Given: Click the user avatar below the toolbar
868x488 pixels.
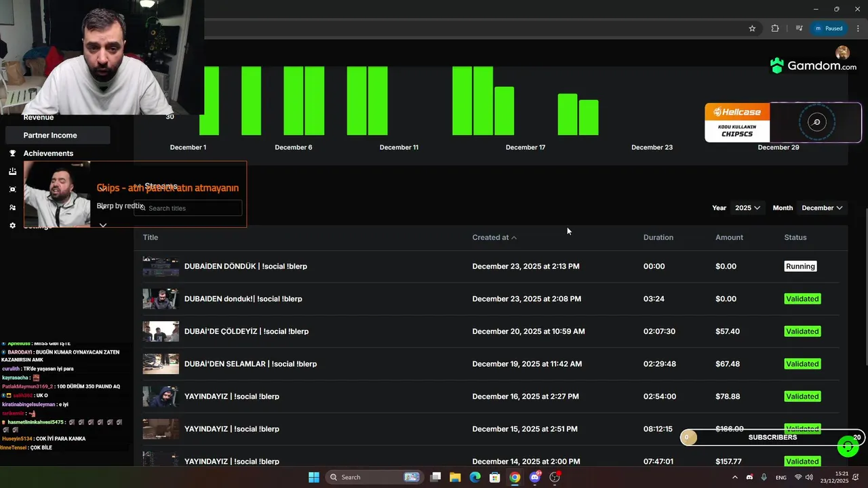Looking at the screenshot, I should tap(842, 53).
